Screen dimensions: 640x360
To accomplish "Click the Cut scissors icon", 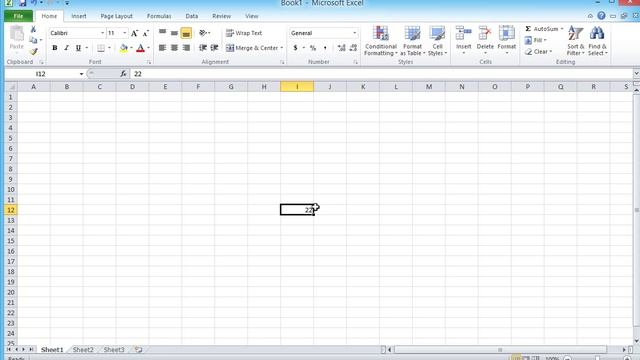I will coord(33,29).
